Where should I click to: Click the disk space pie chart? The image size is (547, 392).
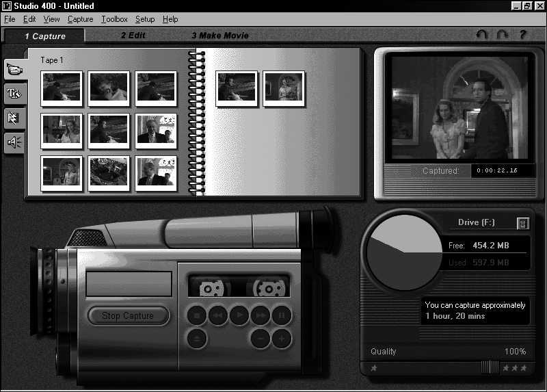404,252
